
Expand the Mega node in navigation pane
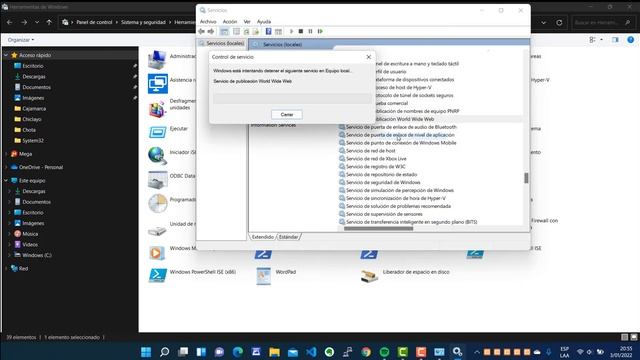pos(6,154)
